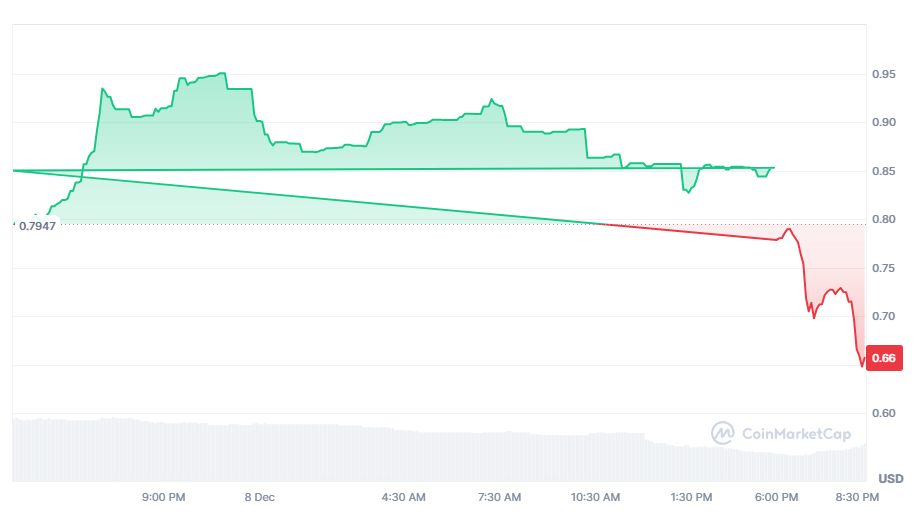Select the 0.75 price axis label

[x=883, y=268]
